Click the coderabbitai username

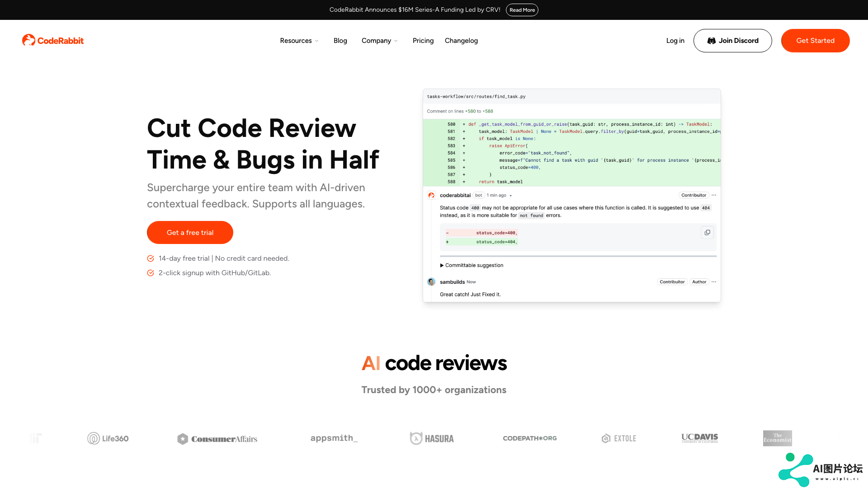455,195
